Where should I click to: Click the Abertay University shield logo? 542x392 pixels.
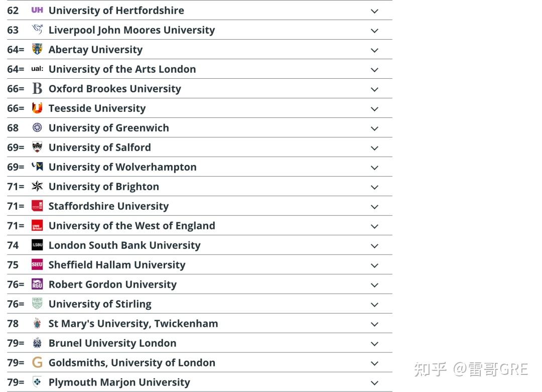pos(37,49)
